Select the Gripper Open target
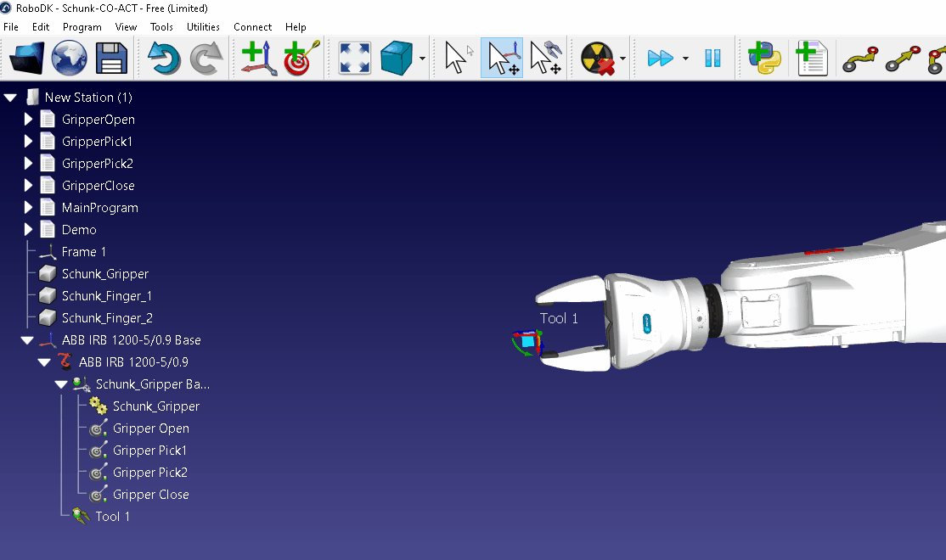 (x=151, y=428)
